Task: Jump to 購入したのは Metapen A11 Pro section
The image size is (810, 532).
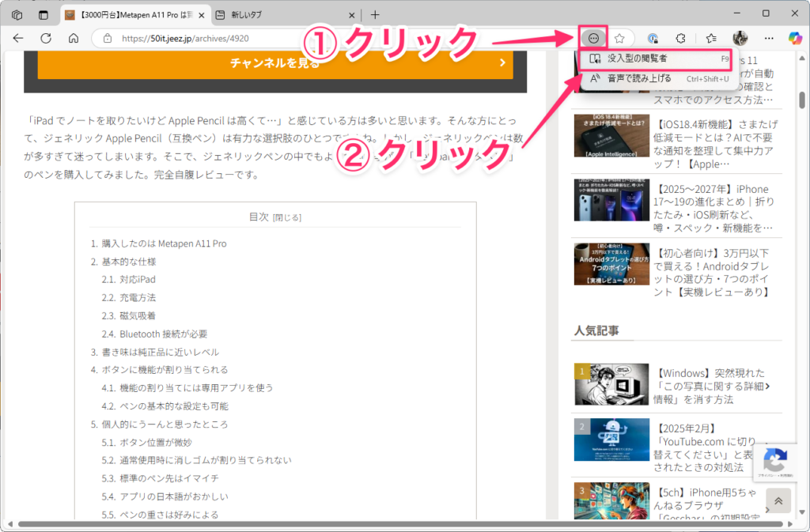Action: 164,243
